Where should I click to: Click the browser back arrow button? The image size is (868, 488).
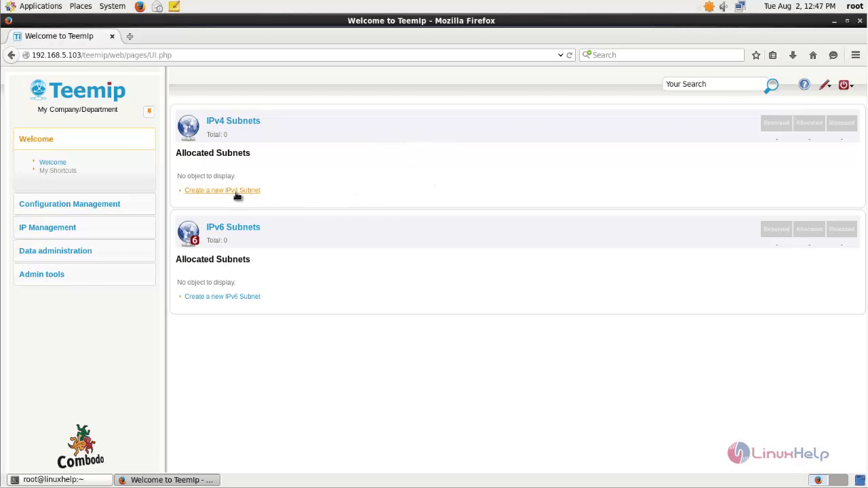point(11,55)
